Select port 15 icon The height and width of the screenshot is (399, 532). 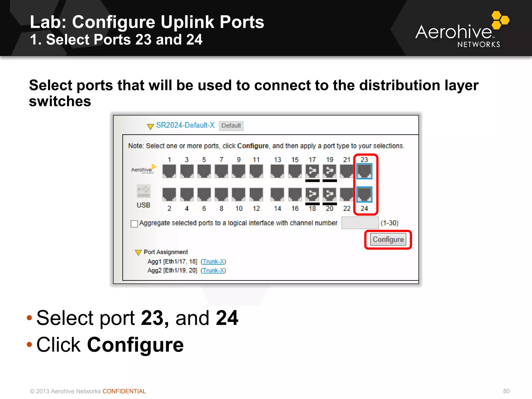[295, 171]
